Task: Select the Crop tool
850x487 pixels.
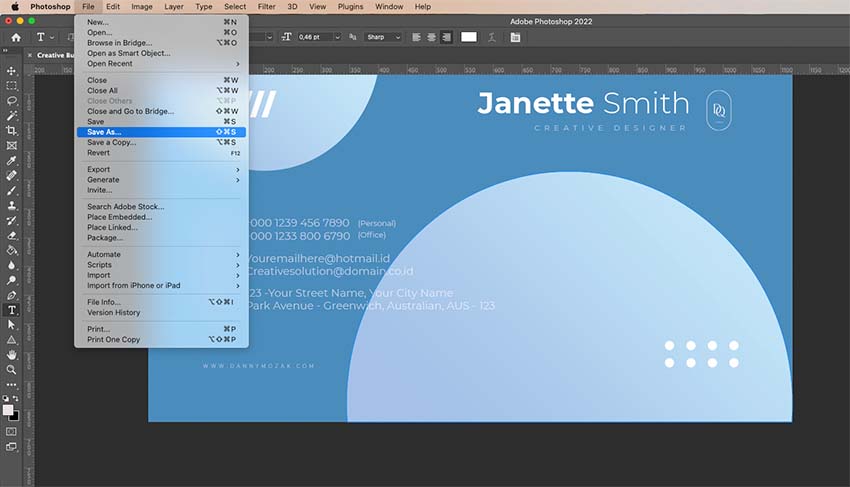Action: tap(11, 131)
